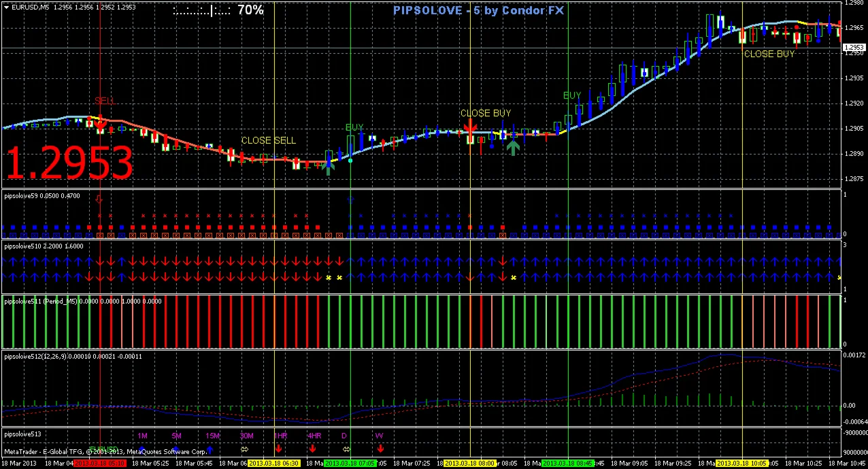
Task: Click the blue up arrow under 15M
Action: tap(210, 449)
